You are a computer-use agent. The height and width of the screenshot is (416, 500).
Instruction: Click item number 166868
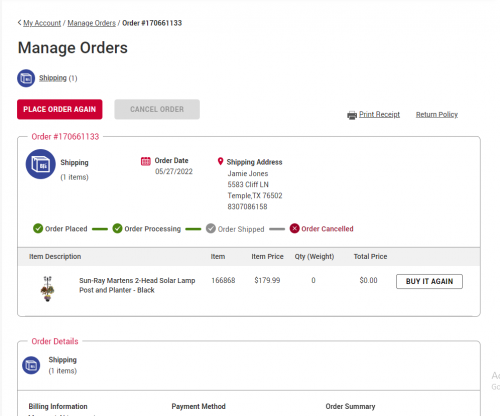click(223, 280)
